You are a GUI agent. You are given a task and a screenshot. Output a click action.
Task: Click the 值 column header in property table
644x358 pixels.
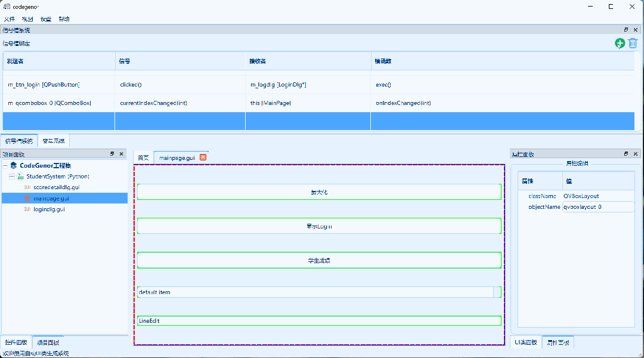(599, 181)
